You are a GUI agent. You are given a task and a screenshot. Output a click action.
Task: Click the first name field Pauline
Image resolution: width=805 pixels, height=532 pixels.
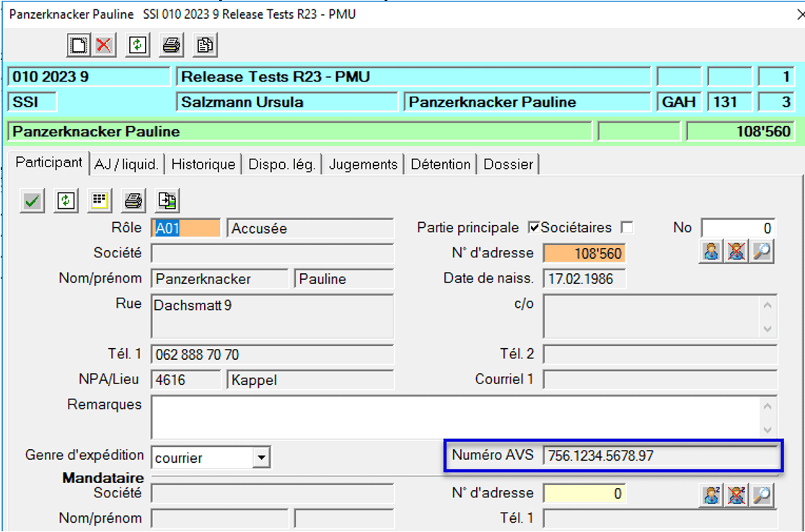344,278
